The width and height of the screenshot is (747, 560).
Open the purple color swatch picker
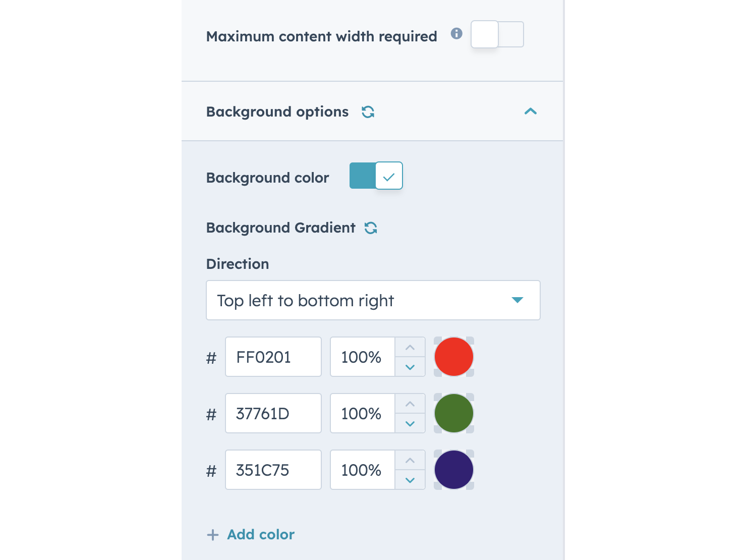pos(453,470)
